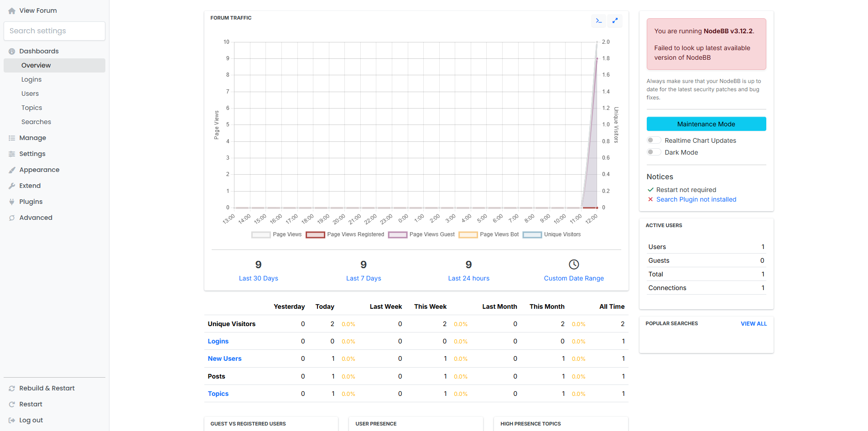The height and width of the screenshot is (431, 868).
Task: Focus the Search settings field
Action: (x=54, y=31)
